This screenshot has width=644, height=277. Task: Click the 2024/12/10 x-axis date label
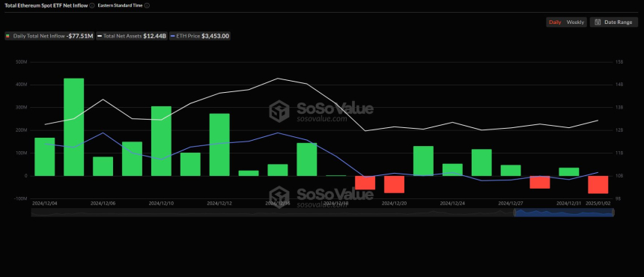161,203
